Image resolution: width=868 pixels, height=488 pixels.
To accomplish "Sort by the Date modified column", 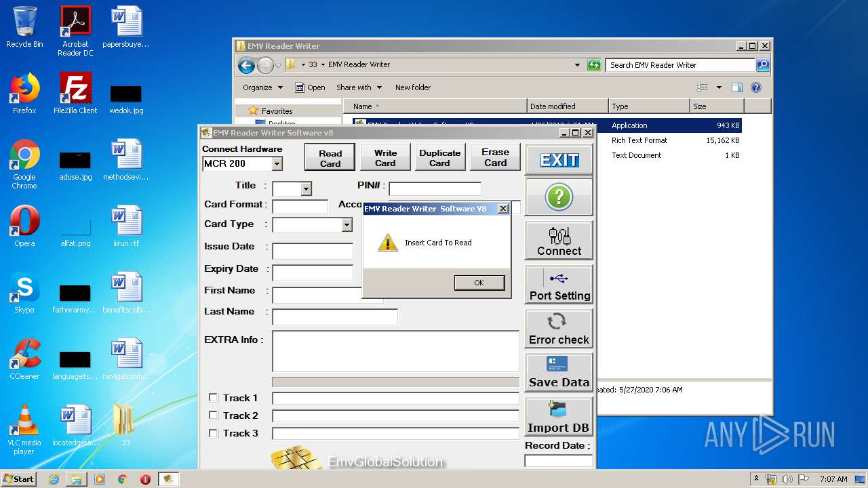I will [x=568, y=106].
